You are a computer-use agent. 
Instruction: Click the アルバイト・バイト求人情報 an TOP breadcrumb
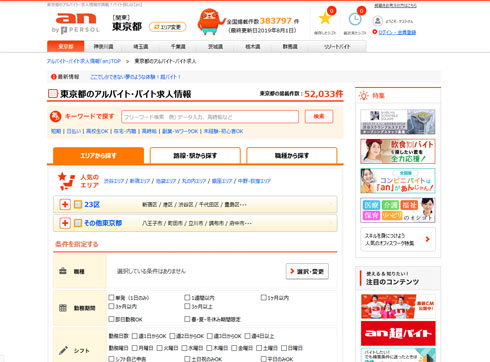coord(84,61)
